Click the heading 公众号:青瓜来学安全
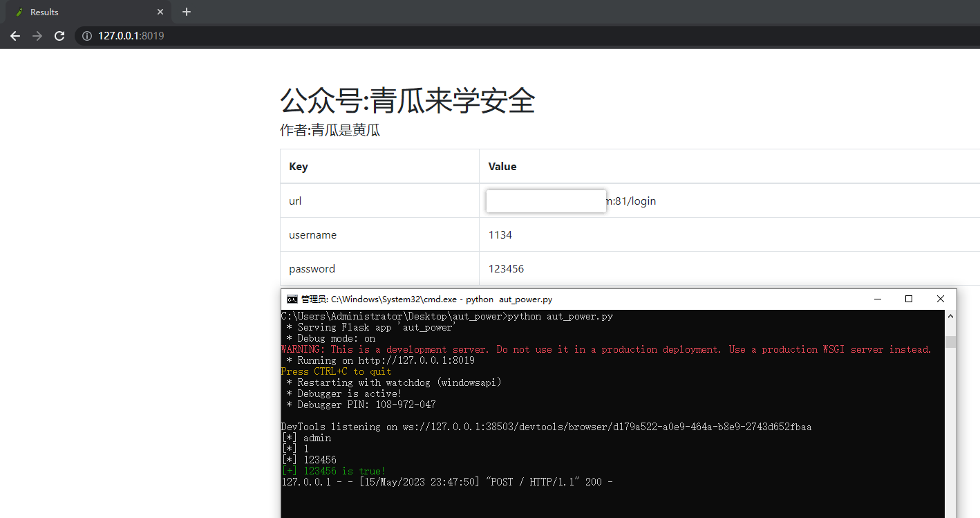Screen dimensions: 980x518 click(x=408, y=101)
